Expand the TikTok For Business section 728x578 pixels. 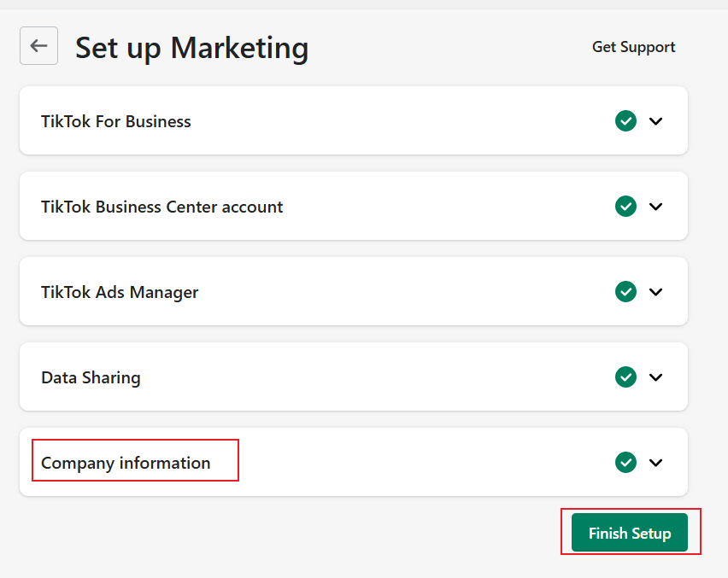[656, 120]
